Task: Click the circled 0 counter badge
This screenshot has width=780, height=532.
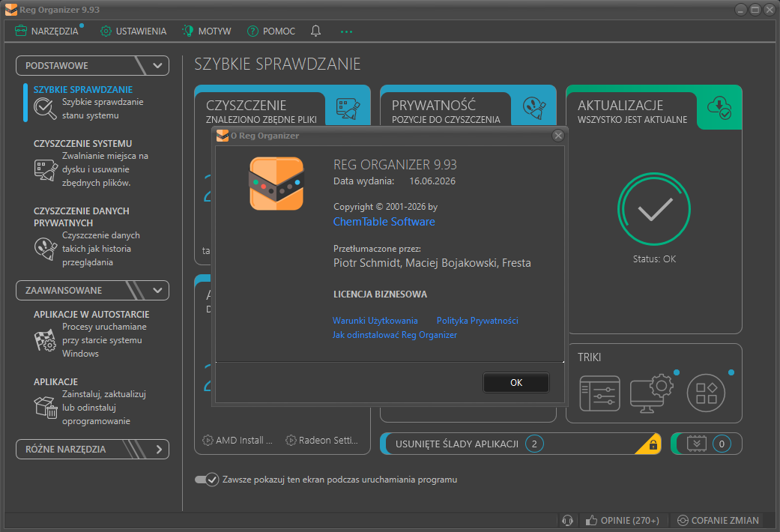Action: pyautogui.click(x=722, y=444)
